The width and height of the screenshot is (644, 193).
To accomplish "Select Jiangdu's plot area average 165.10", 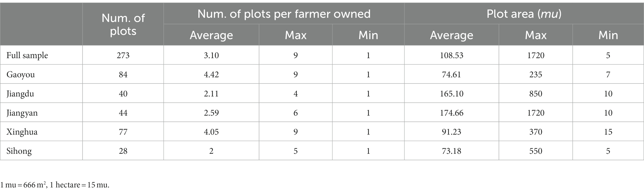I will [452, 94].
